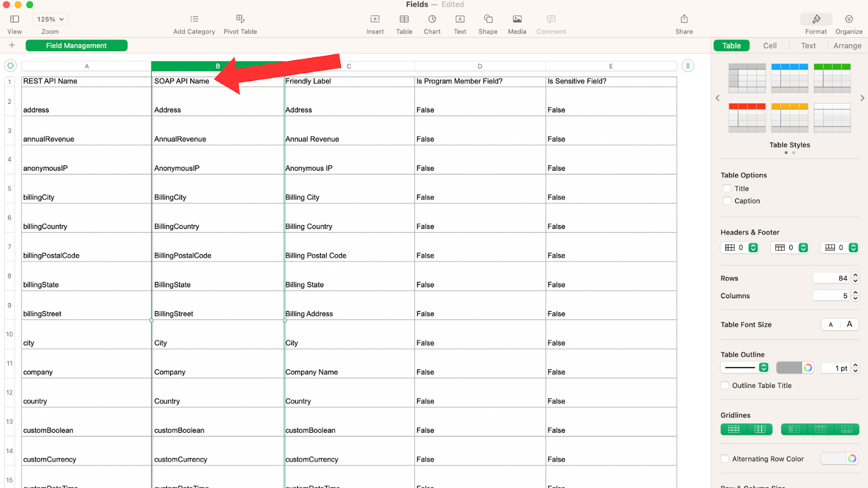Viewport: 868px width, 488px height.
Task: Open the table outline line style dropdown
Action: coord(745,368)
